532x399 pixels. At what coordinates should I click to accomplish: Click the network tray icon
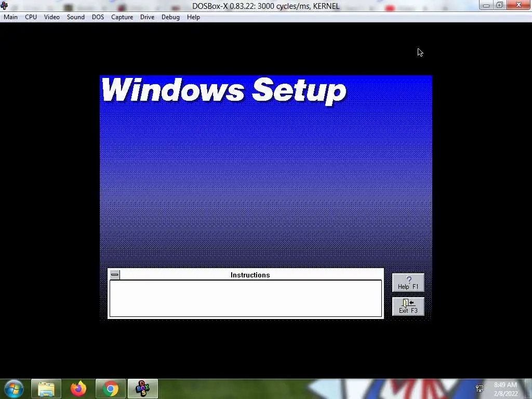(x=480, y=389)
